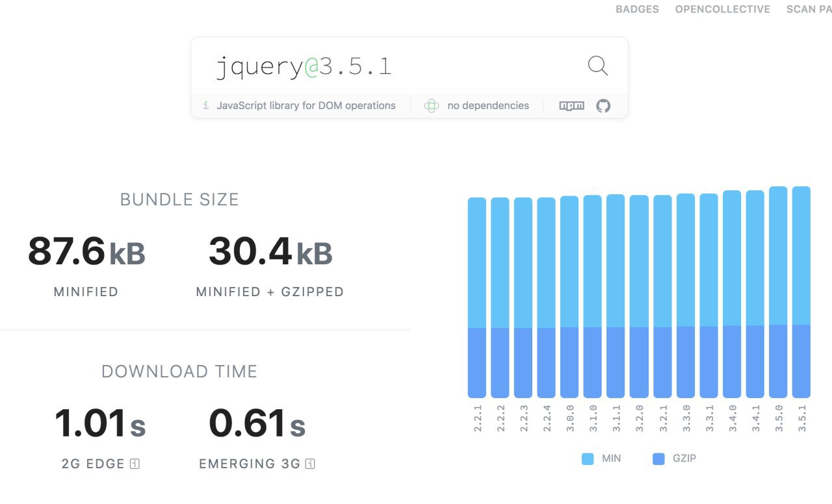Screen dimensions: 832x504
Task: Select the 2.2.4 version bar
Action: click(547, 297)
